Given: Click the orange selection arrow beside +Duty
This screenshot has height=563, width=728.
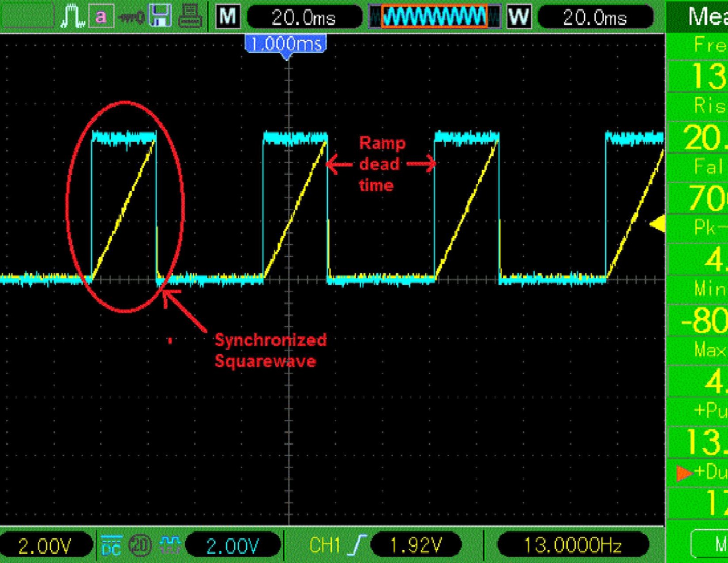Looking at the screenshot, I should [x=684, y=473].
